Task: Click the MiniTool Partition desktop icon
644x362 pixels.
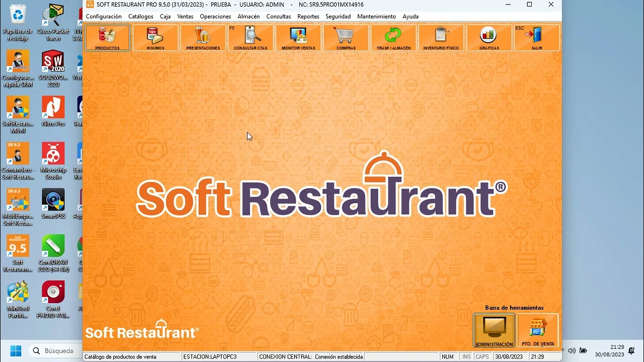Action: [18, 300]
